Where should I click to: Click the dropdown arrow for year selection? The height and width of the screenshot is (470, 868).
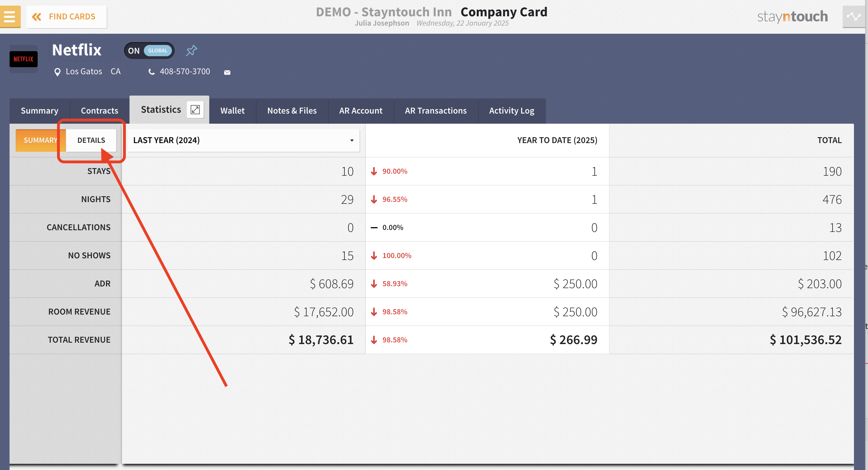352,140
